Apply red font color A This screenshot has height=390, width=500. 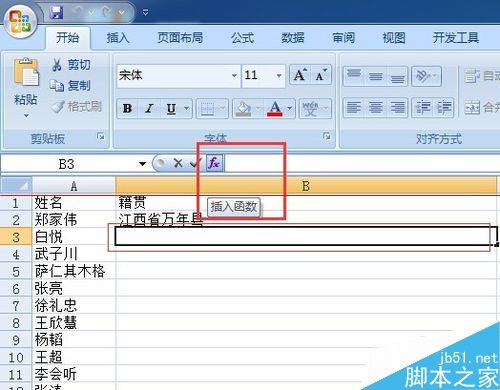pyautogui.click(x=275, y=108)
